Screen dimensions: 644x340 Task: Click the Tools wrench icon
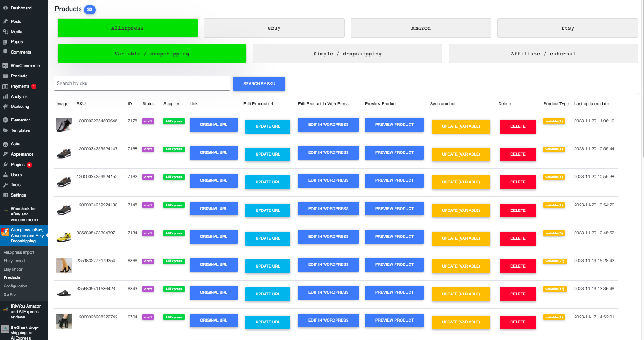point(5,185)
